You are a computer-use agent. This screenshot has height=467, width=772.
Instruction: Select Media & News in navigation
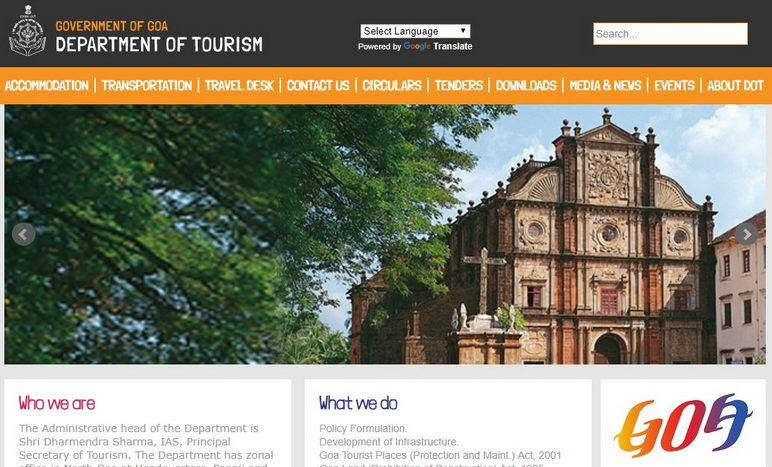(x=605, y=86)
